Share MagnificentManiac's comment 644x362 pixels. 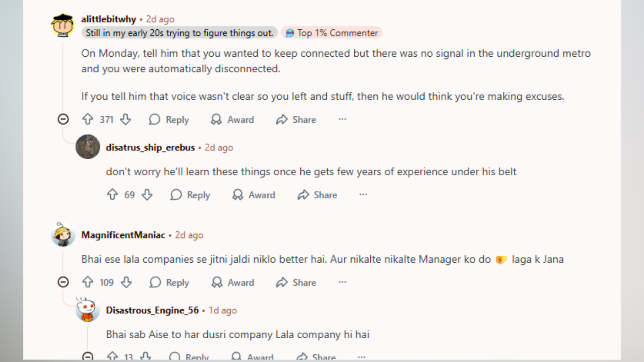[296, 282]
